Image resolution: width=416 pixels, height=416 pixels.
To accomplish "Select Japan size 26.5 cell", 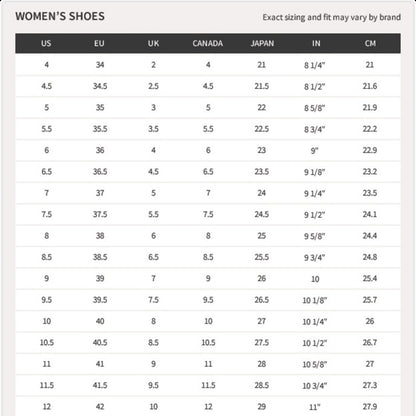I will (x=262, y=300).
